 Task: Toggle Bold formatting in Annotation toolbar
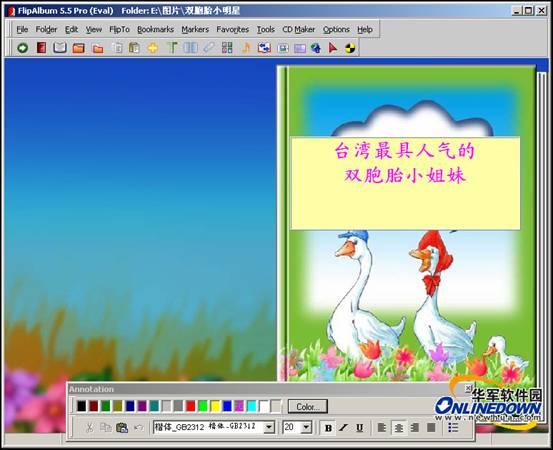coord(328,428)
